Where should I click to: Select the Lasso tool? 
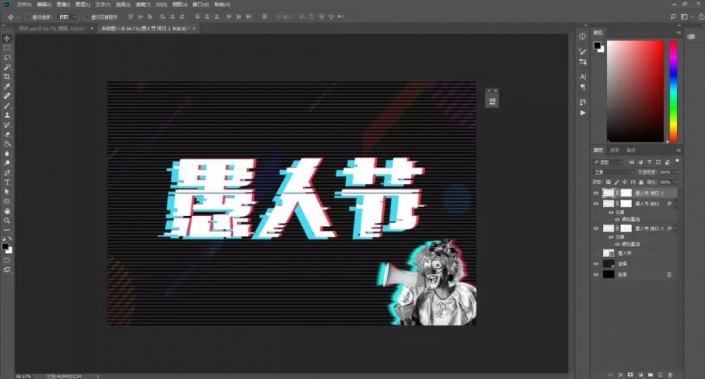7,58
